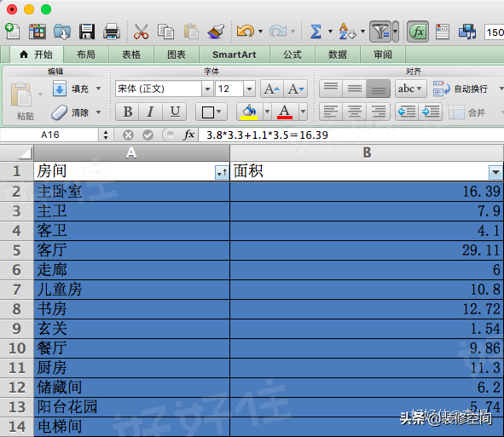The height and width of the screenshot is (437, 504).
Task: Click the Save floppy disk icon
Action: pyautogui.click(x=87, y=32)
